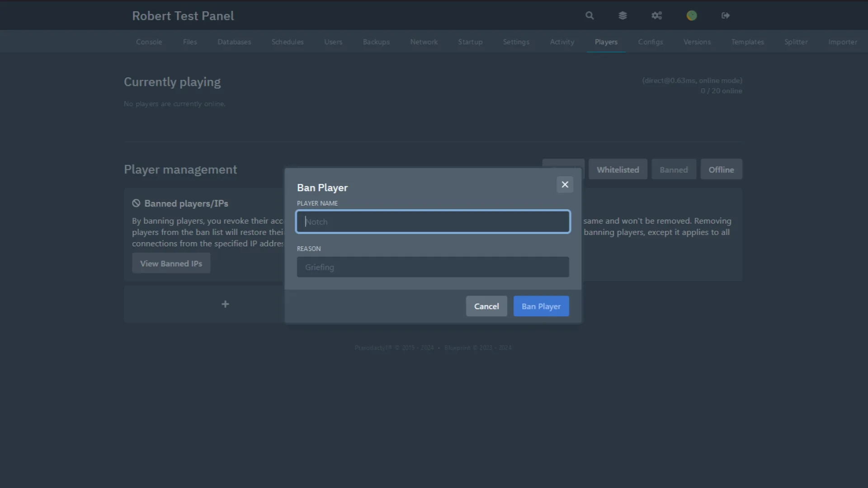Image resolution: width=868 pixels, height=488 pixels.
Task: Navigate to the Backups tab
Action: point(376,42)
